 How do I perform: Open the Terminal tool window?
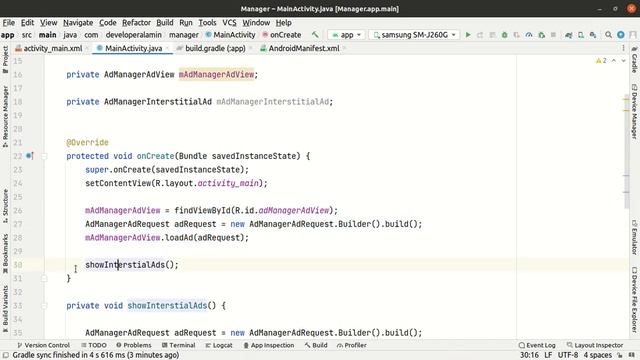coord(178,345)
